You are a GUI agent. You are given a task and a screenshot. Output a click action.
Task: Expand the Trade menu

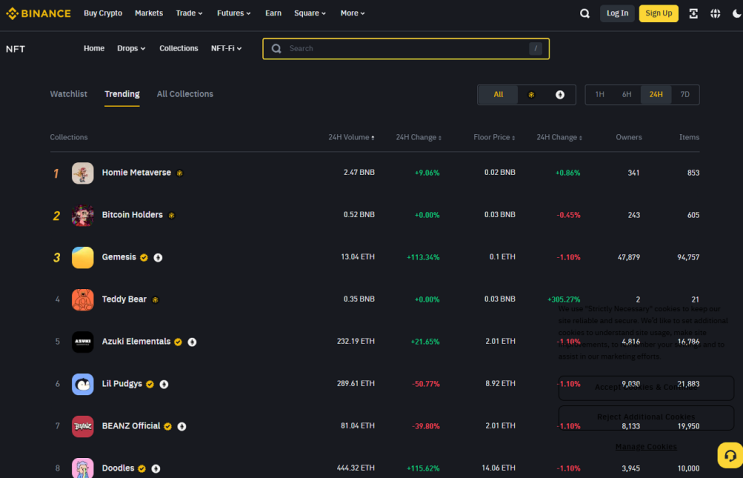coord(189,13)
